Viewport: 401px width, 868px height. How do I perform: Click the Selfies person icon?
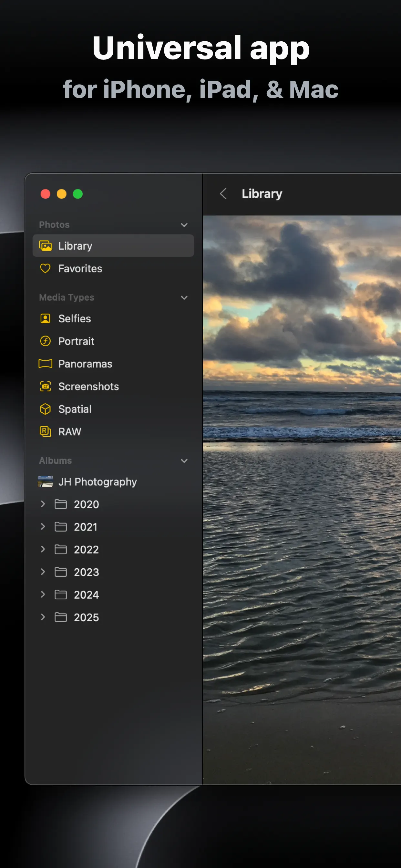pos(45,318)
